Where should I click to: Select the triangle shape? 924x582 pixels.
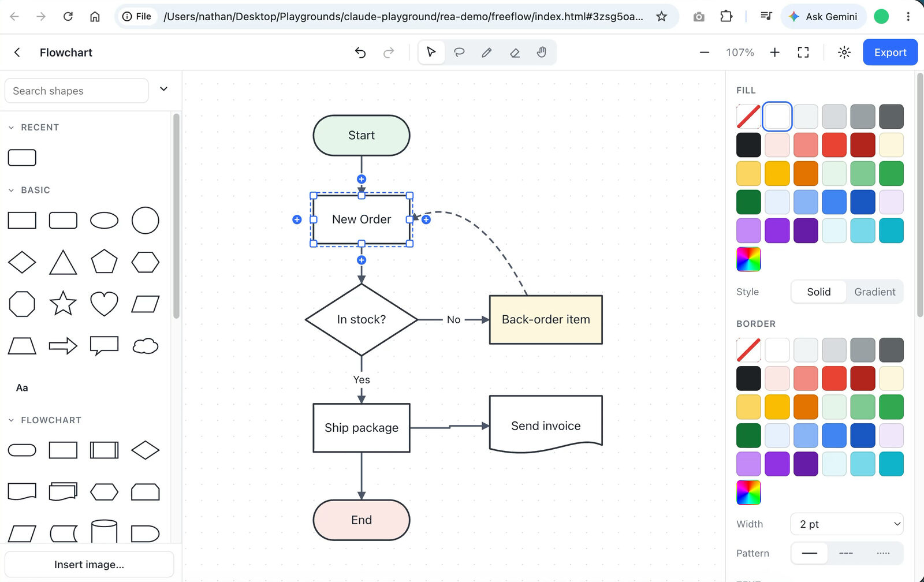[x=63, y=262]
